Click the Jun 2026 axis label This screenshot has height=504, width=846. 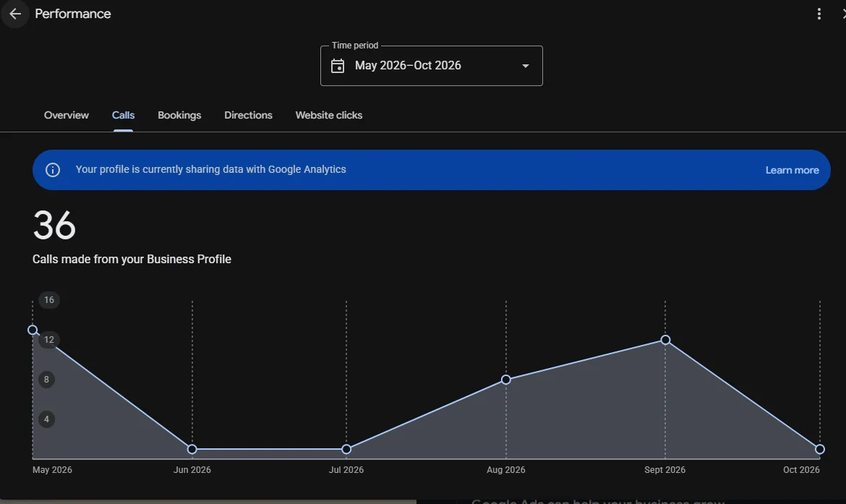[x=192, y=470]
